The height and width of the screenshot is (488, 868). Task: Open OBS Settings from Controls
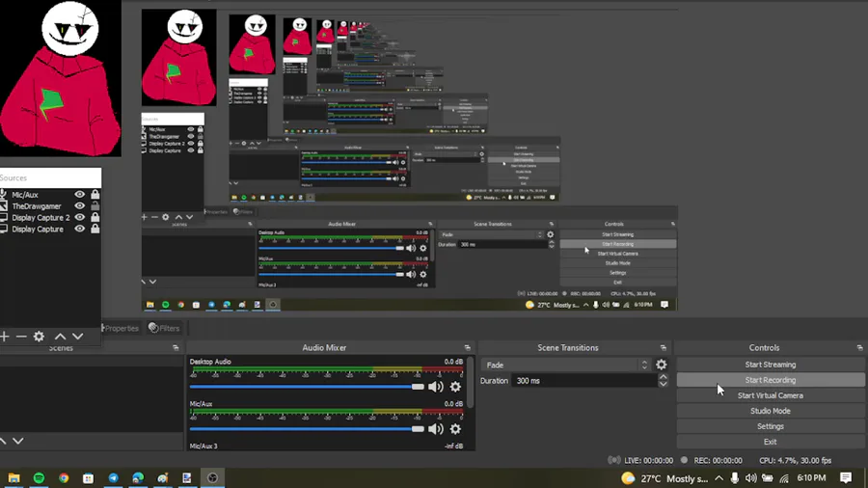pyautogui.click(x=770, y=426)
